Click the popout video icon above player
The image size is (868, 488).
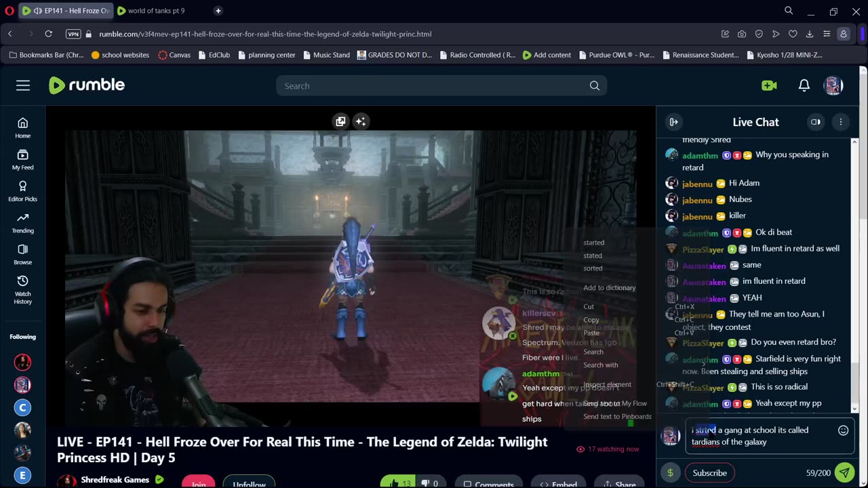point(340,121)
